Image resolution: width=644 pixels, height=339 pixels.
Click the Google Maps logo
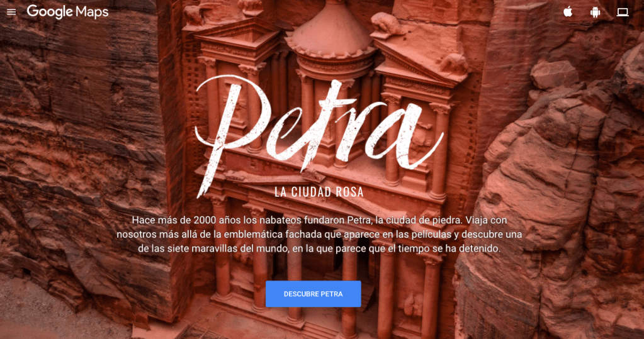coord(68,12)
